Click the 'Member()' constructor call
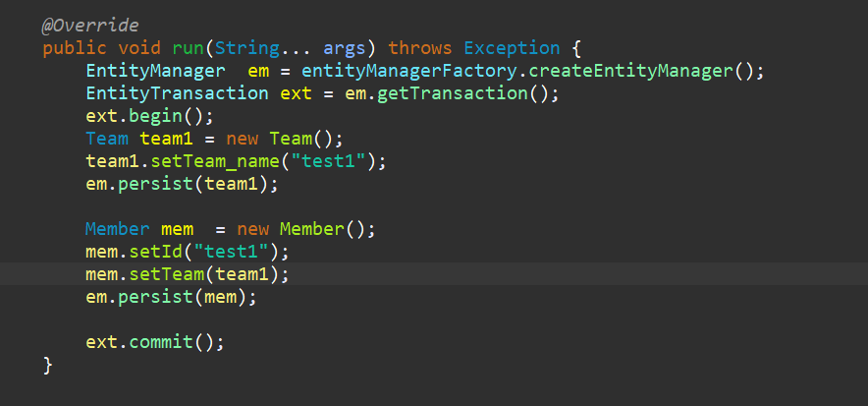The image size is (868, 406). coord(323,229)
